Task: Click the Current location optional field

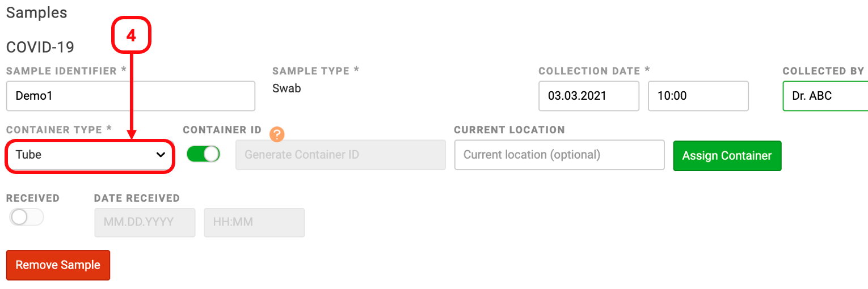Action: pos(559,155)
